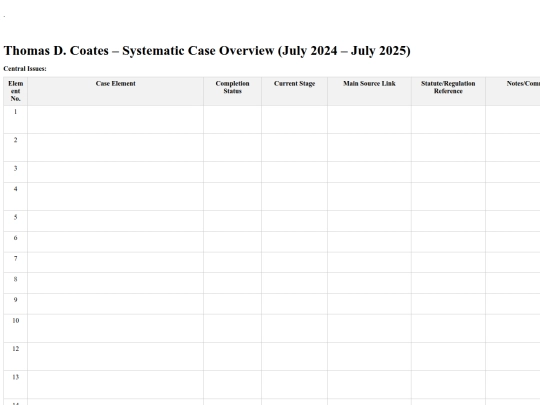Click the Statute/Regulation Reference column header
The height and width of the screenshot is (405, 540).
pos(448,91)
